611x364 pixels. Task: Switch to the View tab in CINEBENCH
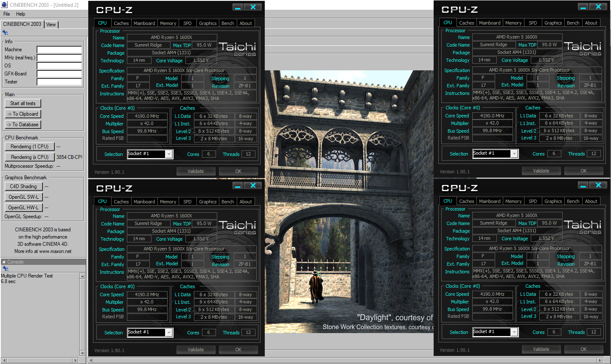pyautogui.click(x=51, y=25)
